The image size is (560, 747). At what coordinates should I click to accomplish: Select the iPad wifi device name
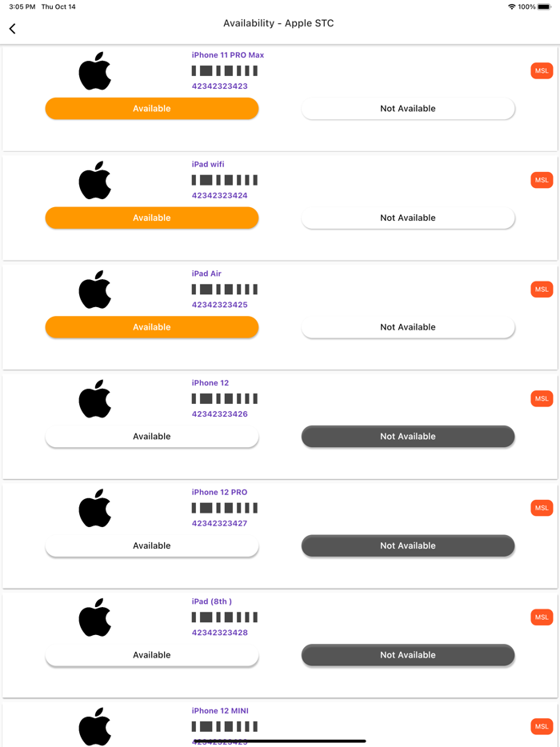tap(210, 164)
